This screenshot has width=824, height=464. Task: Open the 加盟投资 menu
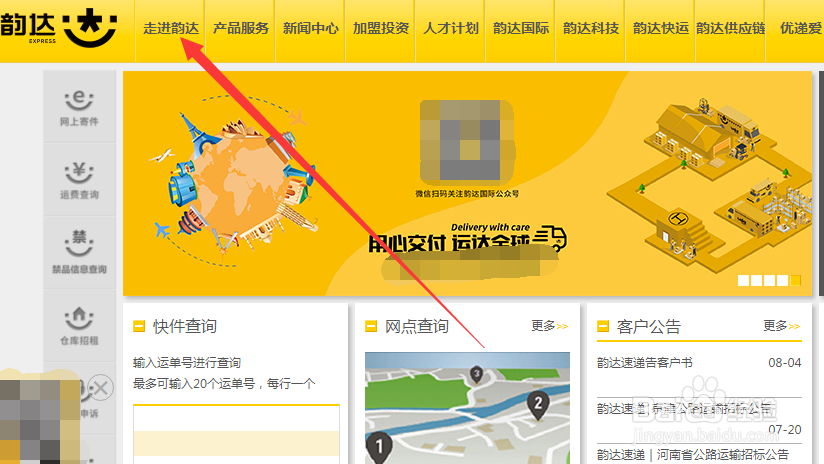(380, 28)
